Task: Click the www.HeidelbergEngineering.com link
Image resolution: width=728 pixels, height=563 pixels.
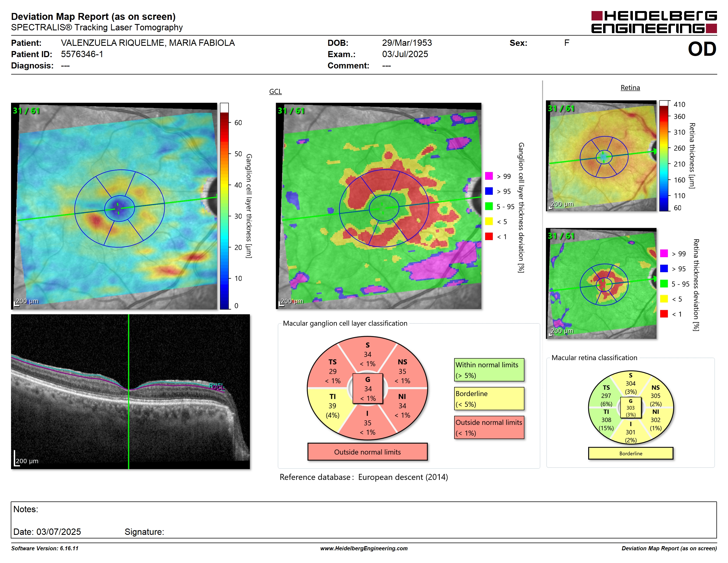Action: click(x=364, y=548)
